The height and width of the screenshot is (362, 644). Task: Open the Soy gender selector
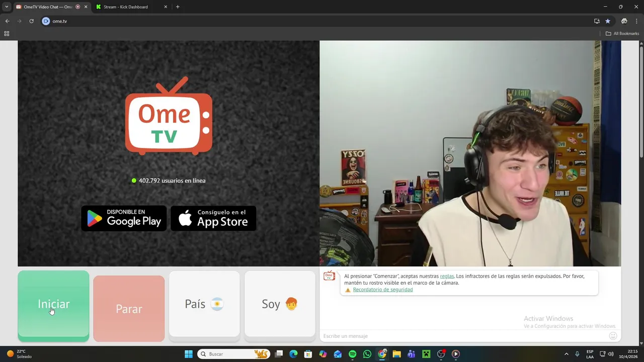coord(280,304)
